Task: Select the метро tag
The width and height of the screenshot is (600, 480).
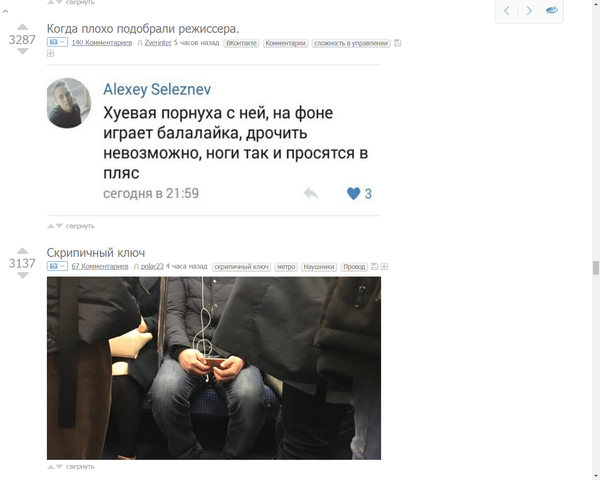Action: click(286, 266)
